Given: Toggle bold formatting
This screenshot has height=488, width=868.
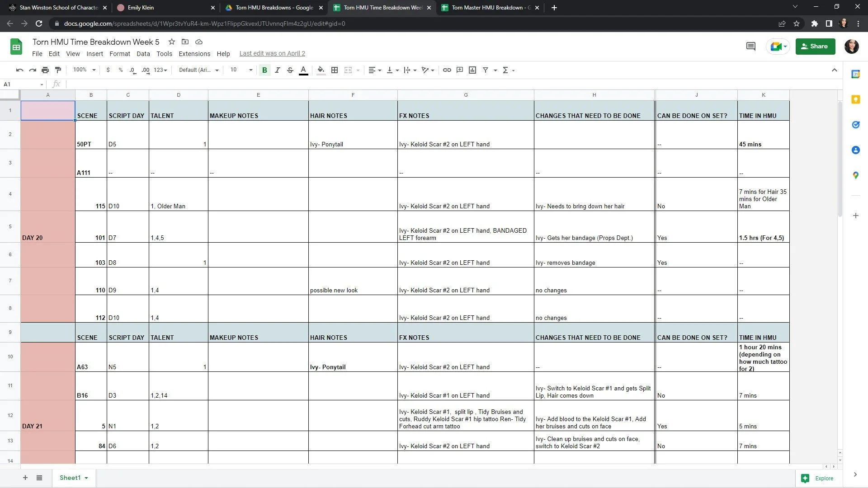Looking at the screenshot, I should click(264, 70).
